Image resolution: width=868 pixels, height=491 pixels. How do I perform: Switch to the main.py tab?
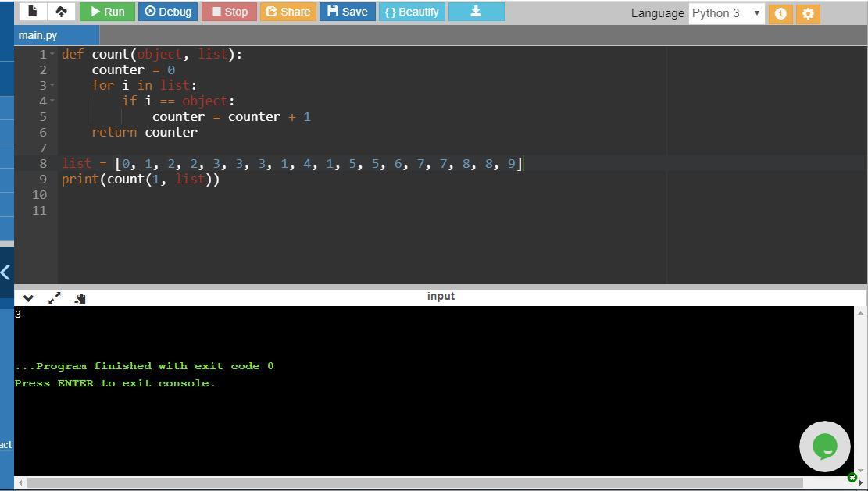[x=38, y=35]
